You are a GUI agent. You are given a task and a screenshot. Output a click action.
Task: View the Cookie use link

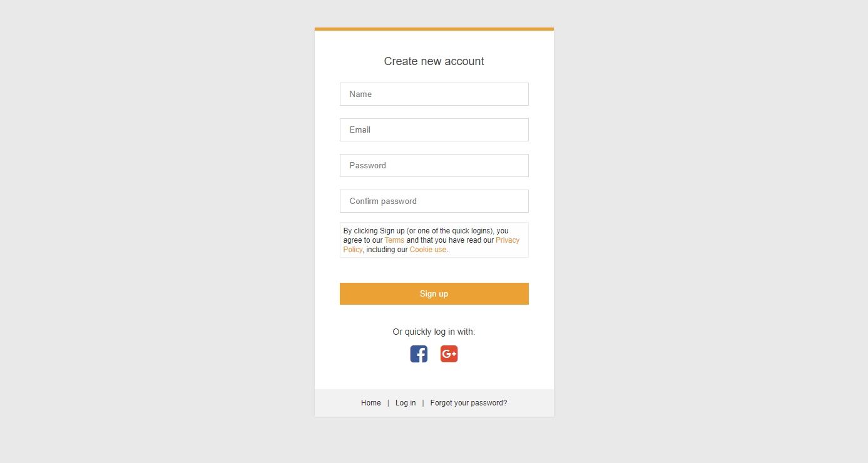coord(428,250)
